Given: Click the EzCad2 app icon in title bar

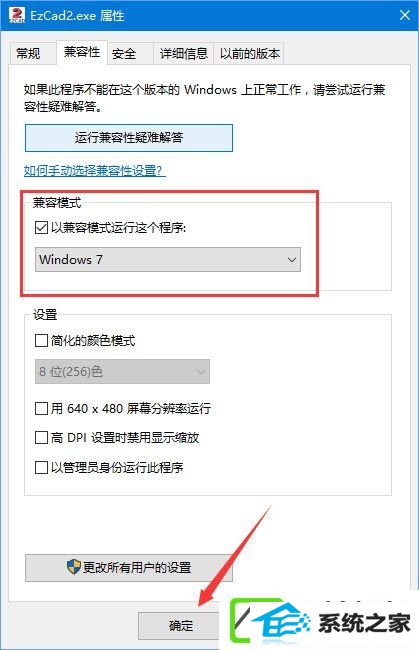Looking at the screenshot, I should click(17, 15).
